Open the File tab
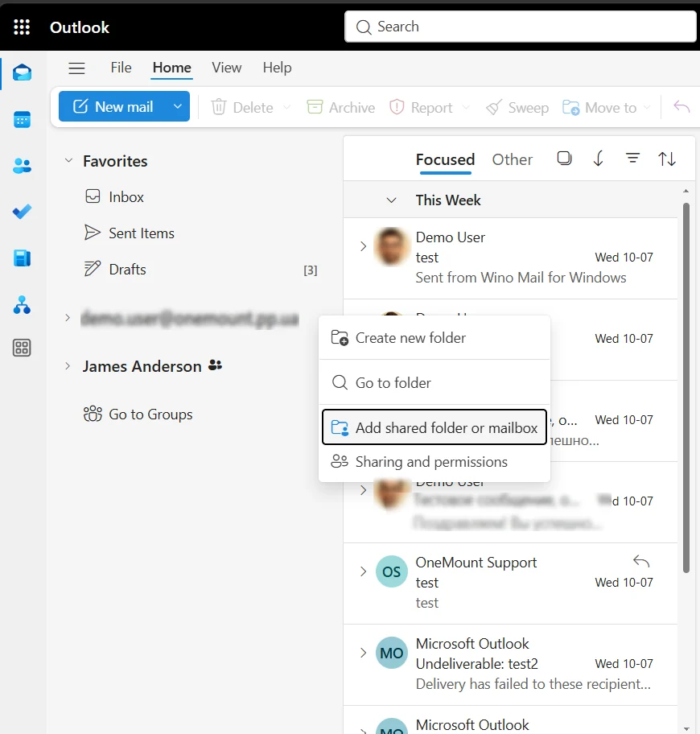The width and height of the screenshot is (700, 734). coord(121,68)
